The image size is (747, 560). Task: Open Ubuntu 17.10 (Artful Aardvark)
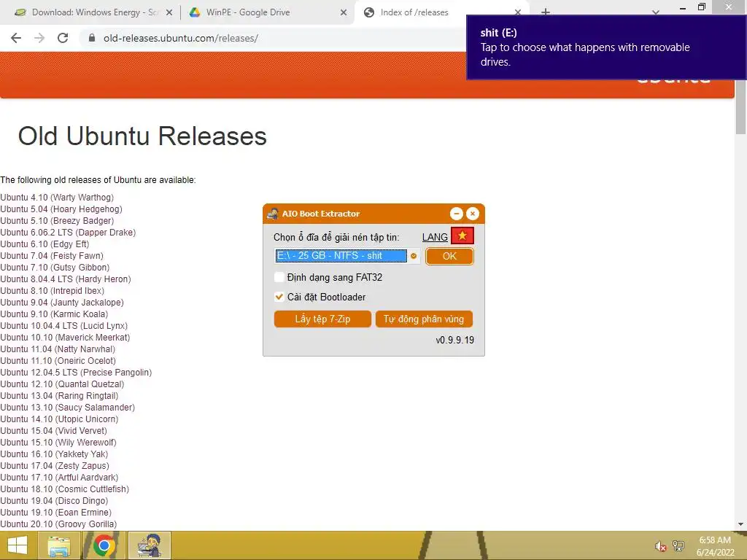point(59,477)
